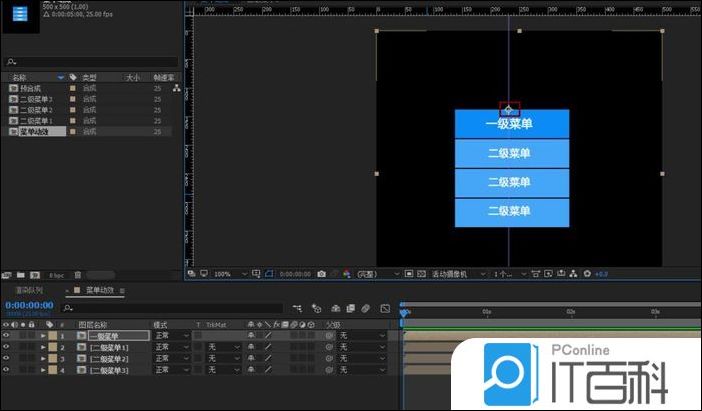Image resolution: width=702 pixels, height=411 pixels.
Task: Open the graph editor icon in timeline
Action: coord(385,309)
